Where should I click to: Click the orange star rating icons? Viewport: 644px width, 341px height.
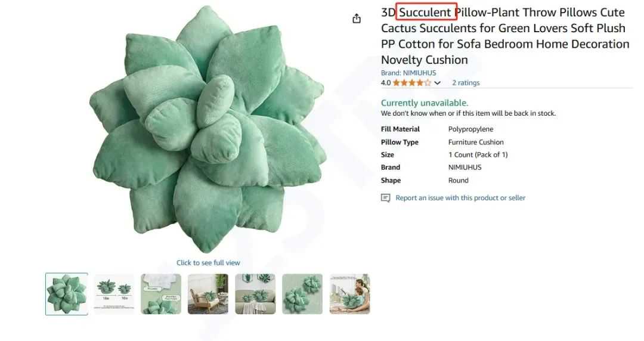click(x=412, y=83)
